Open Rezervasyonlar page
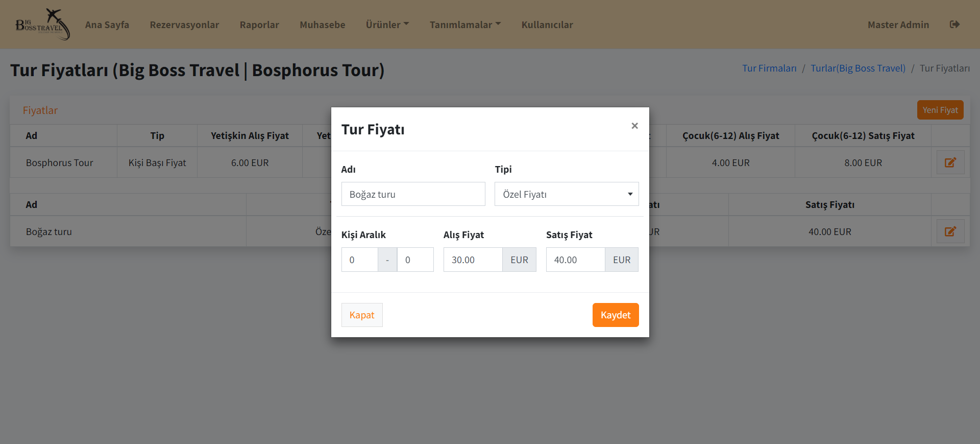The image size is (980, 444). (x=184, y=25)
